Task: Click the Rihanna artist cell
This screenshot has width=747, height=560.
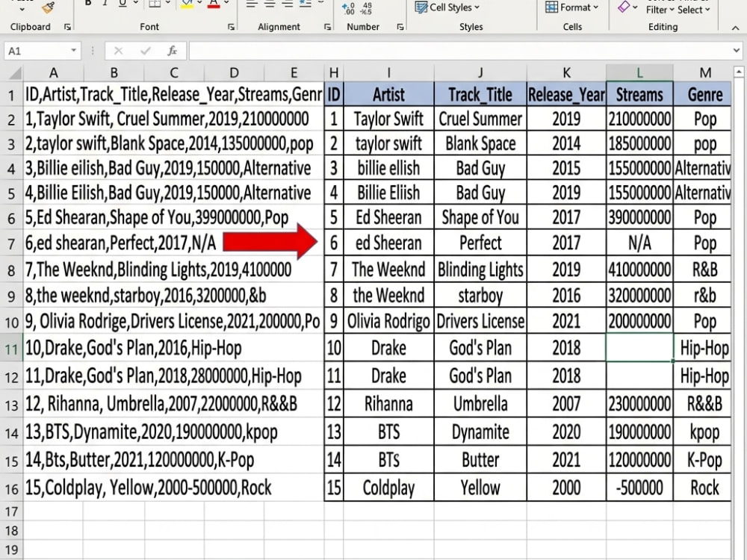Action: click(x=388, y=404)
